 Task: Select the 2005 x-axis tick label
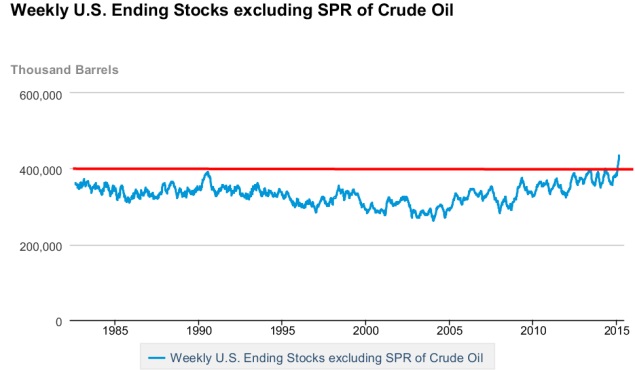coord(450,331)
